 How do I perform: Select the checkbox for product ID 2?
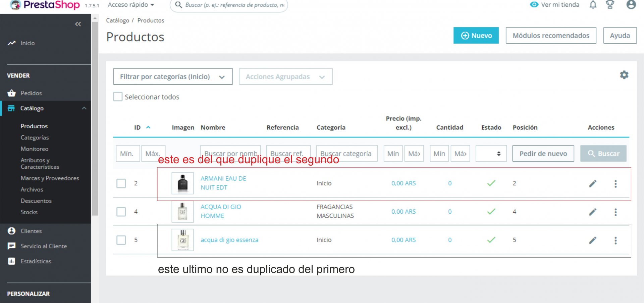click(x=121, y=183)
